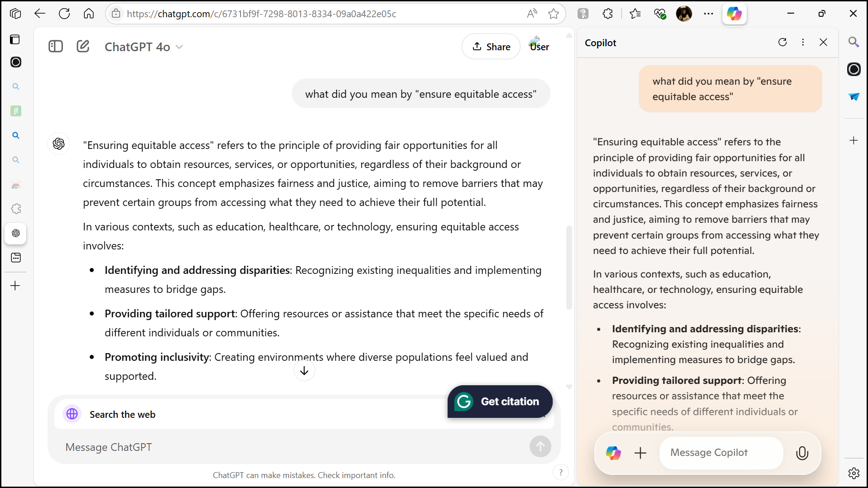Open the Edge workspaces icon
The width and height of the screenshot is (868, 488).
pyautogui.click(x=15, y=14)
